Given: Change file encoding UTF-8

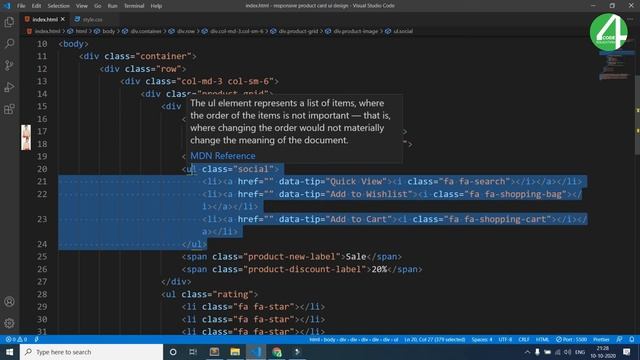Looking at the screenshot, I should pos(505,339).
